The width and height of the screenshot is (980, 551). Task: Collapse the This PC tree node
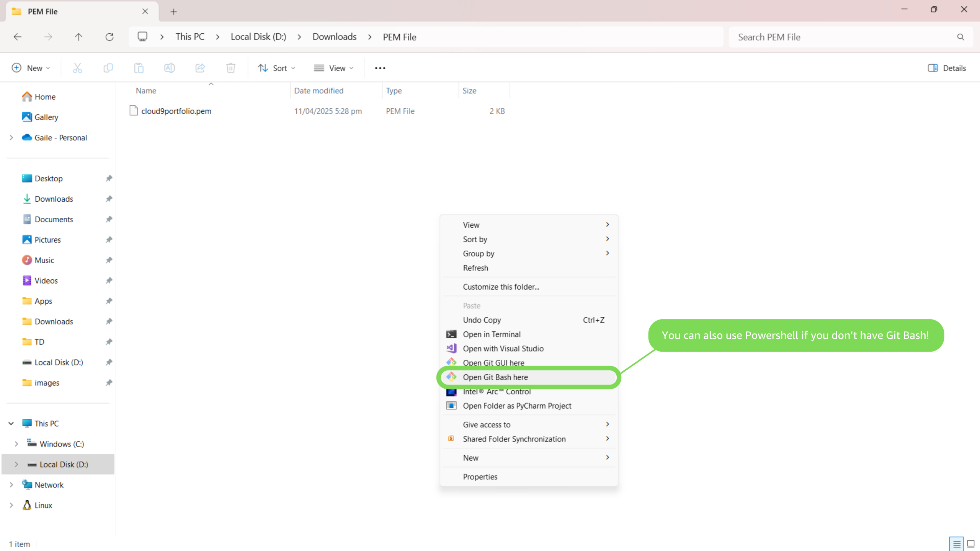11,424
